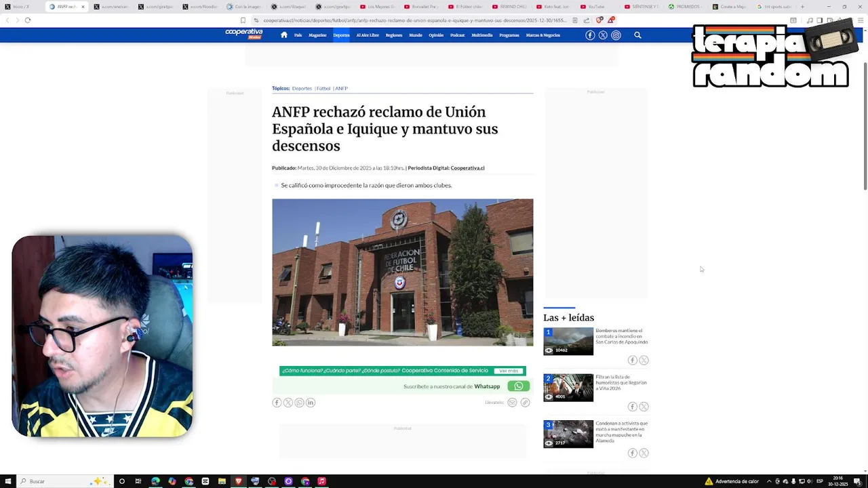Viewport: 868px width, 488px height.
Task: Open File Explorer from taskbar
Action: tap(222, 481)
